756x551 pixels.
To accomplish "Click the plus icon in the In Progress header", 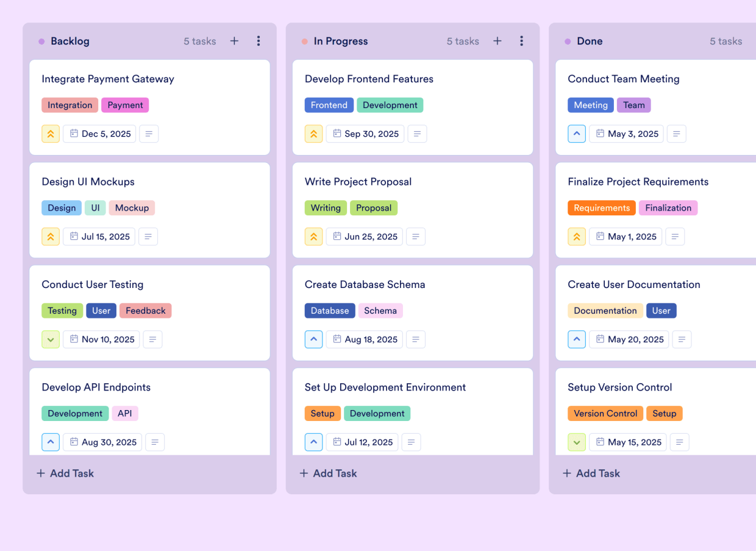I will 497,41.
